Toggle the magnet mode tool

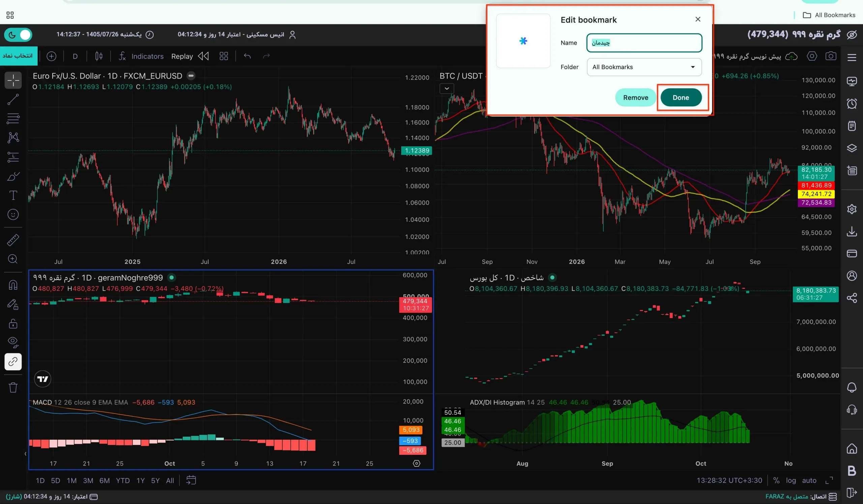[13, 285]
